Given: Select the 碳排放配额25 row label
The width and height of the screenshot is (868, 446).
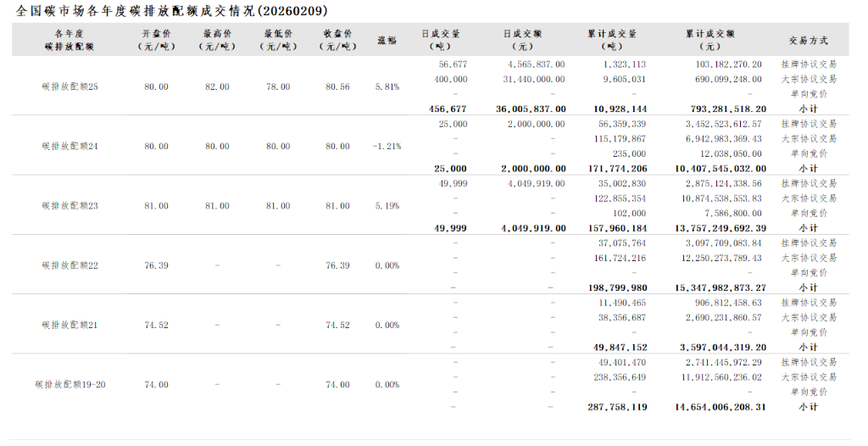Looking at the screenshot, I should (x=70, y=86).
